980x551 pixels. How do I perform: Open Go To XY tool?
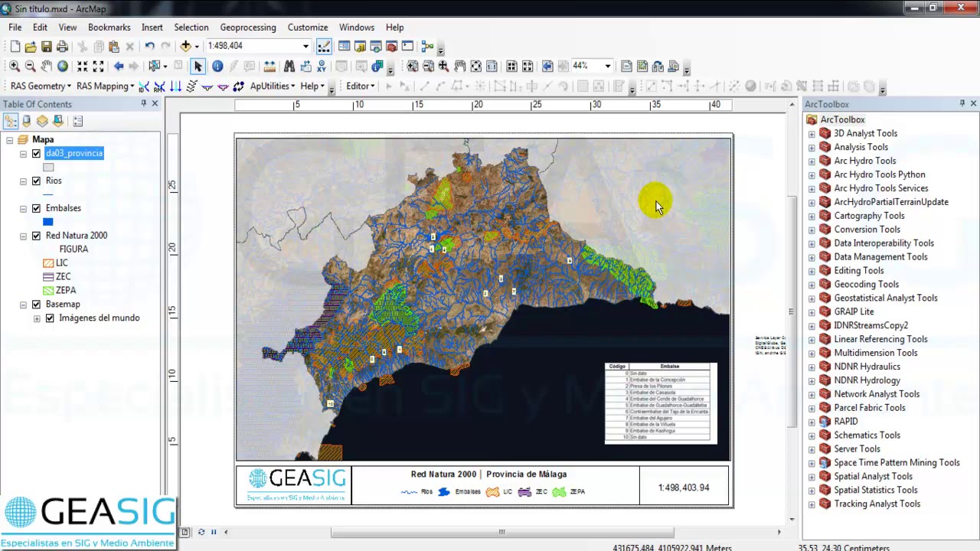click(x=322, y=67)
